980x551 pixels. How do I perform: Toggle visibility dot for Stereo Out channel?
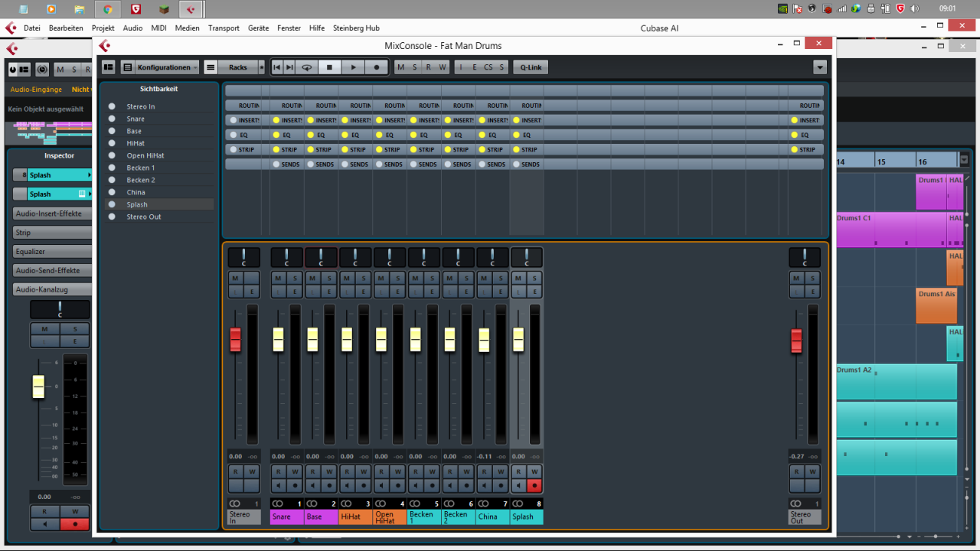[112, 217]
